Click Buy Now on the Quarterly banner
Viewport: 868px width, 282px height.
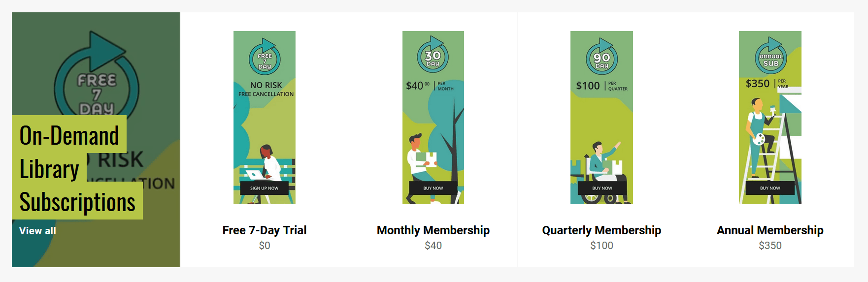(602, 188)
